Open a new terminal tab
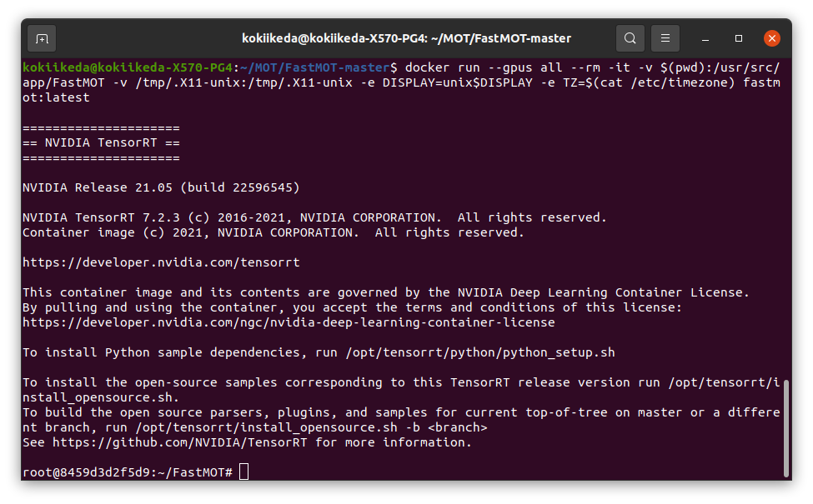Image resolution: width=813 pixels, height=504 pixels. coord(41,38)
